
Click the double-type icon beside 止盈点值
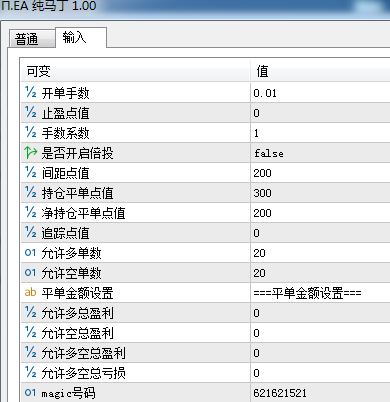point(31,112)
